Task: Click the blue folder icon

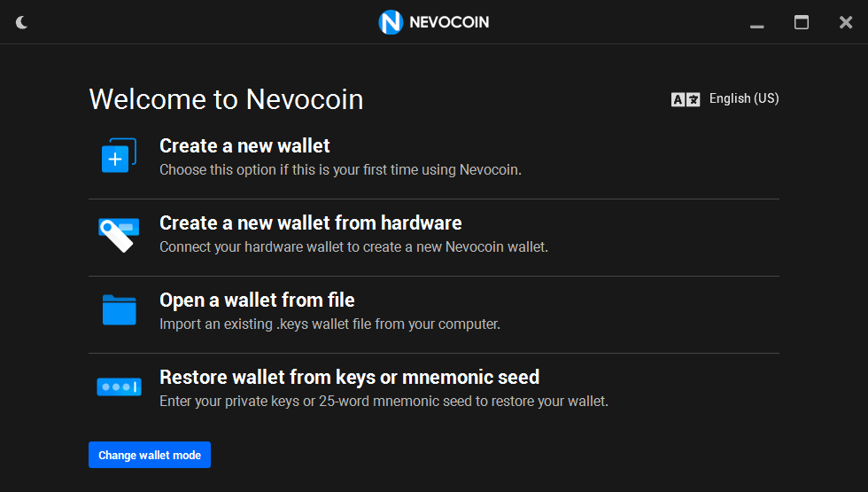Action: point(119,309)
